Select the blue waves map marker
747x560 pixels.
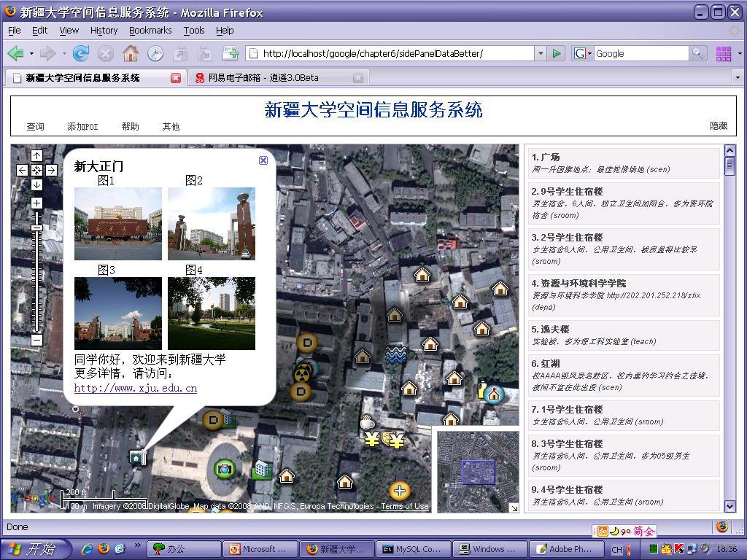395,355
